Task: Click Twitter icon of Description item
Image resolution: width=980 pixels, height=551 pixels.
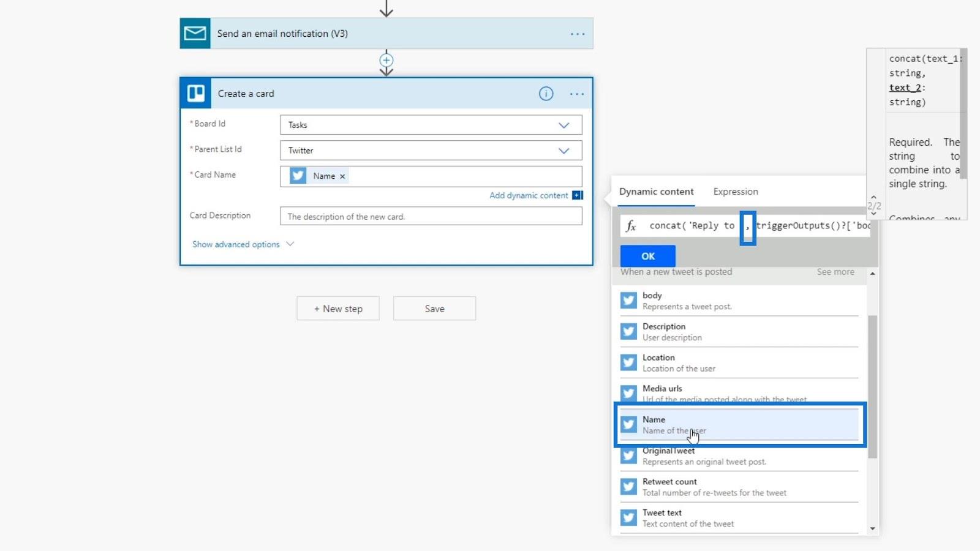Action: click(x=628, y=331)
